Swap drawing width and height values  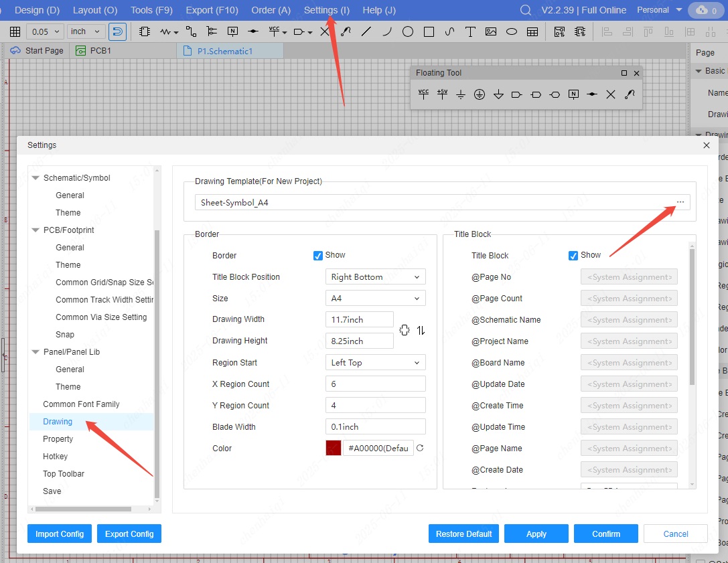click(421, 330)
